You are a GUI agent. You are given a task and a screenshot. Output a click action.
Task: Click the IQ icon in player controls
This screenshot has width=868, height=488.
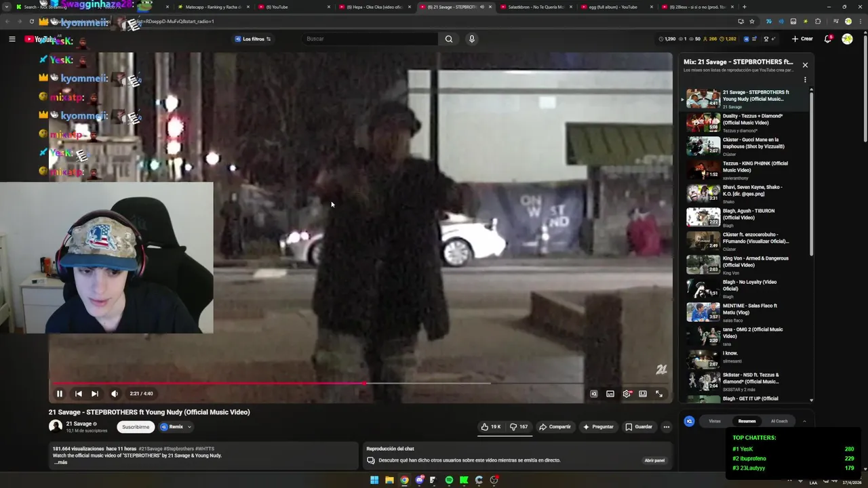(x=594, y=394)
